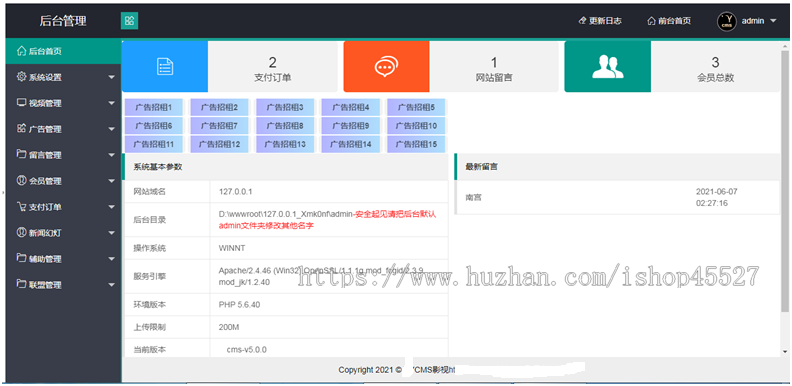Click the blue document icon tile

pos(165,67)
